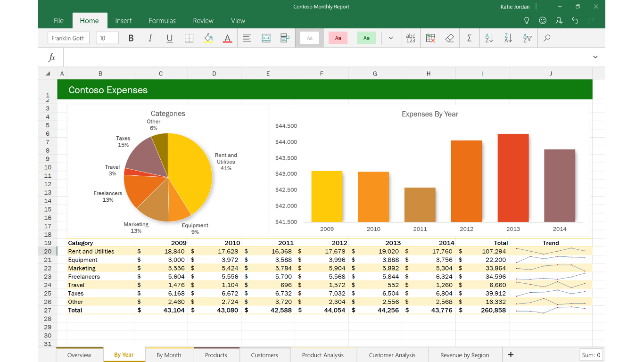The image size is (644, 362).
Task: Clear cell formatting with eraser
Action: tap(449, 38)
